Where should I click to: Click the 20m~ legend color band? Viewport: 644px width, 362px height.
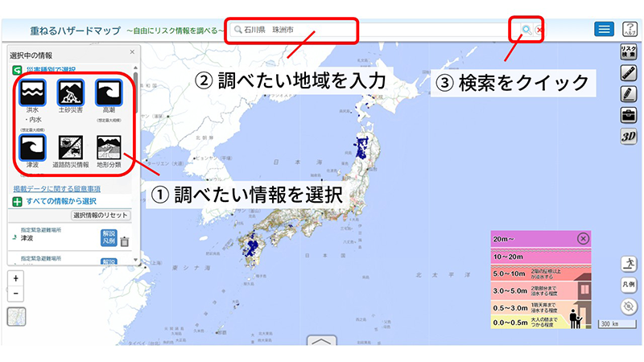541,239
